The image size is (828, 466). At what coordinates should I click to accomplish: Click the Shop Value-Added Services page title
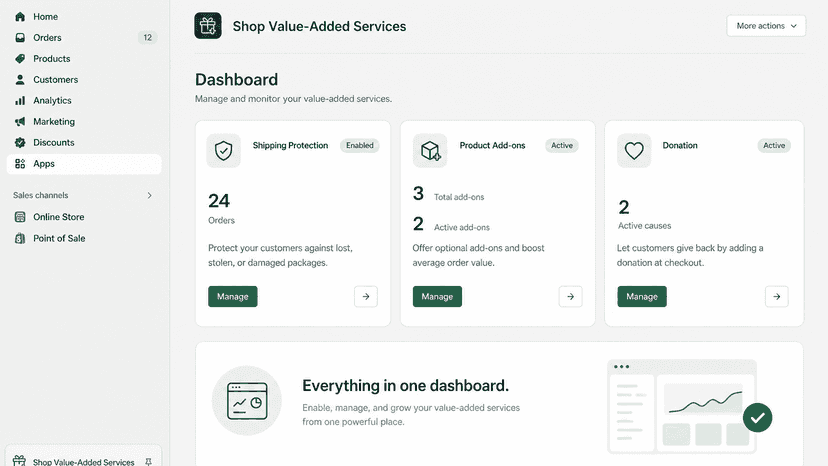(319, 26)
